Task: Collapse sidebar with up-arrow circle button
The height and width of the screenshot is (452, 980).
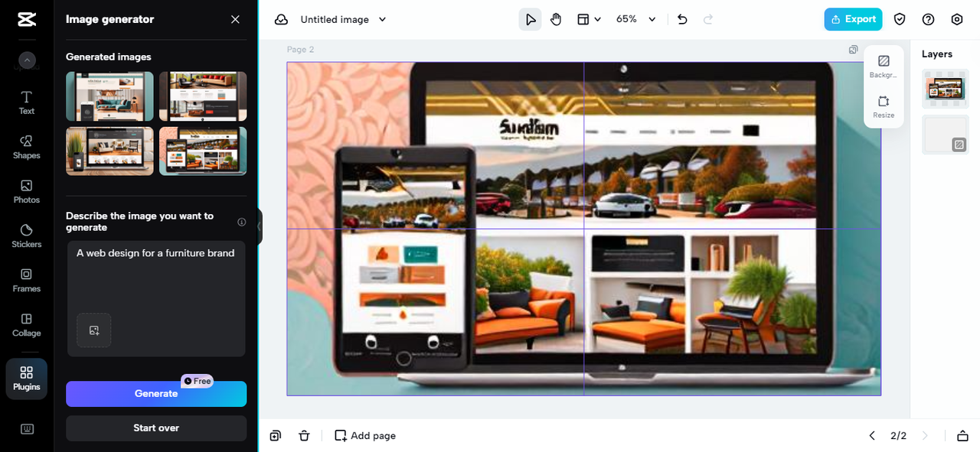Action: pyautogui.click(x=27, y=60)
